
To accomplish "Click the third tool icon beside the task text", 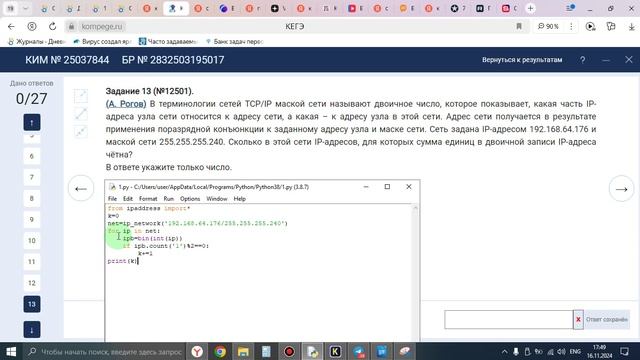I will [x=81, y=131].
